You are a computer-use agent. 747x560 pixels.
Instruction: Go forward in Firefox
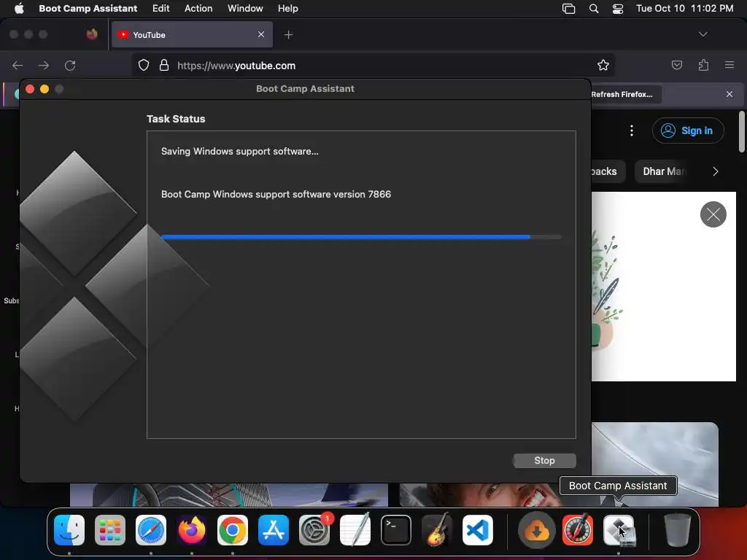(44, 65)
